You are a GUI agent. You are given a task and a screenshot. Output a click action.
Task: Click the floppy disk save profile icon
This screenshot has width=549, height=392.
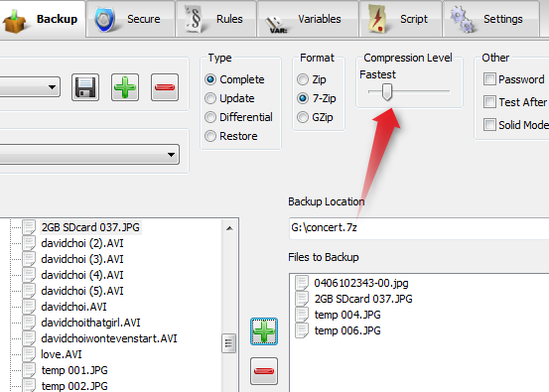85,87
